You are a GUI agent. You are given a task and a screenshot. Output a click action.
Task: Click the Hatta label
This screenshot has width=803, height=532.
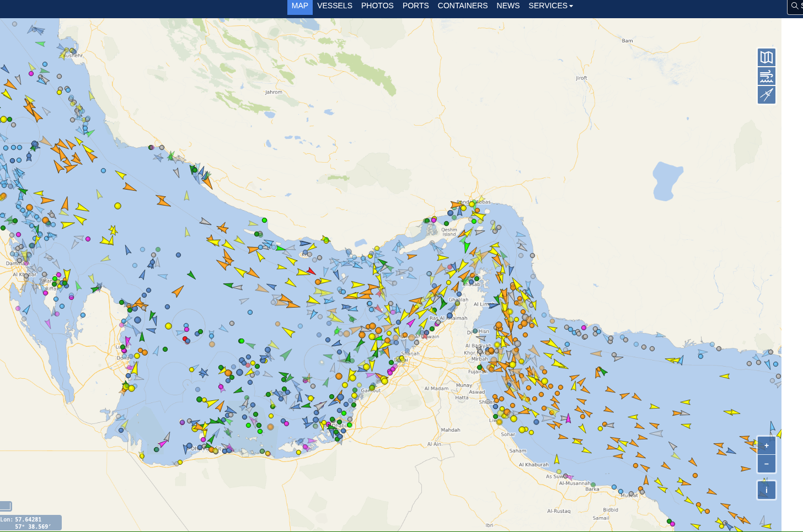point(462,397)
